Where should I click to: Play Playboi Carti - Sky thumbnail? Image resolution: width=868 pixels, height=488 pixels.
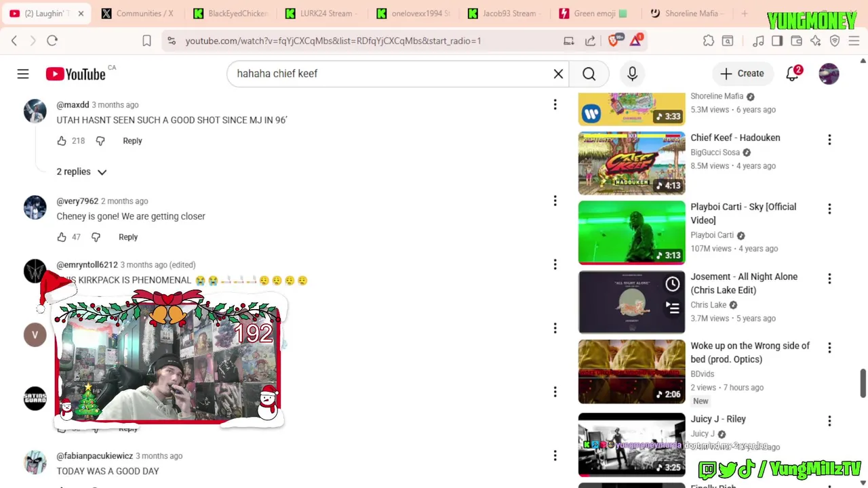tap(631, 232)
